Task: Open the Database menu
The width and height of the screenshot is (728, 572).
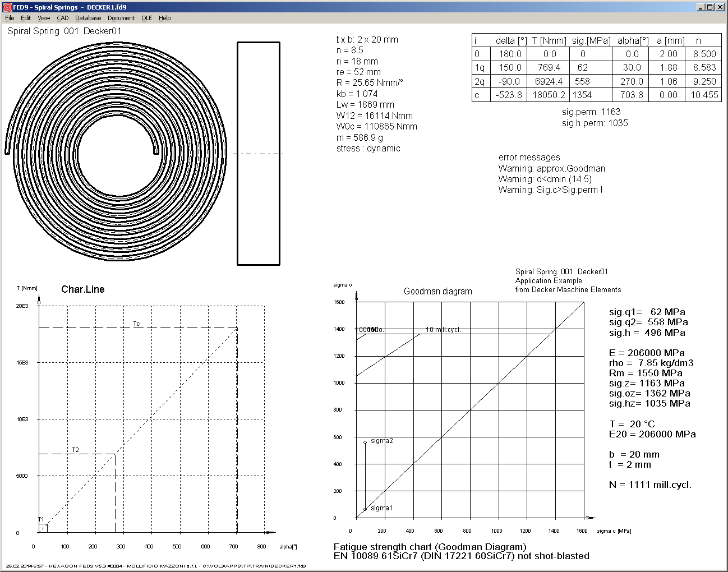Action: (x=88, y=18)
